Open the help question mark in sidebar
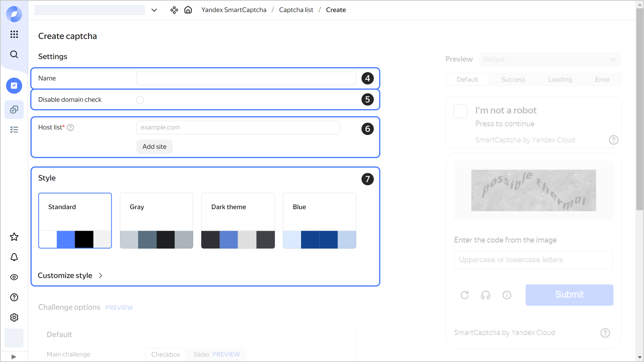644x362 pixels. click(14, 297)
